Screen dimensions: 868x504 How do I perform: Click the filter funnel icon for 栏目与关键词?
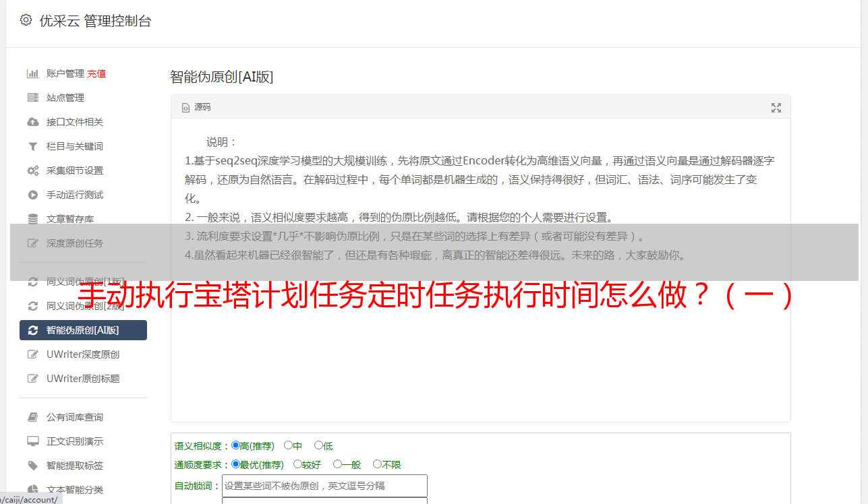tap(32, 146)
